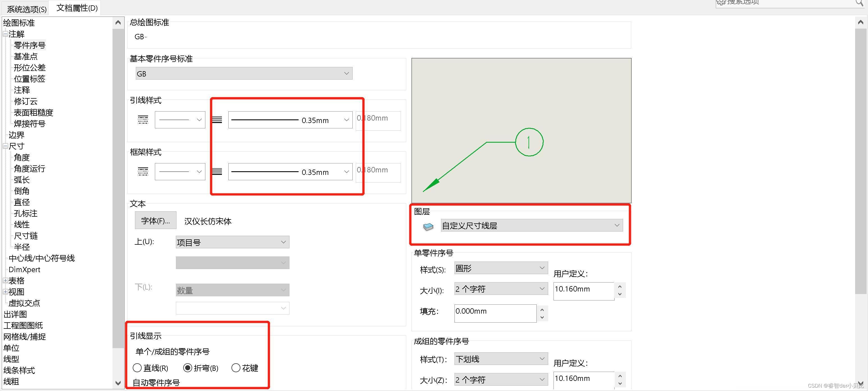Select the 直线(R) radio button

(137, 368)
